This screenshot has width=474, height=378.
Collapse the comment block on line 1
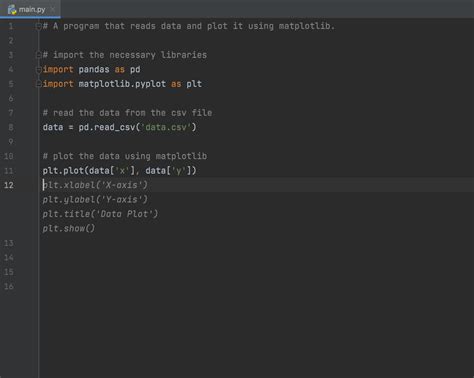(38, 26)
